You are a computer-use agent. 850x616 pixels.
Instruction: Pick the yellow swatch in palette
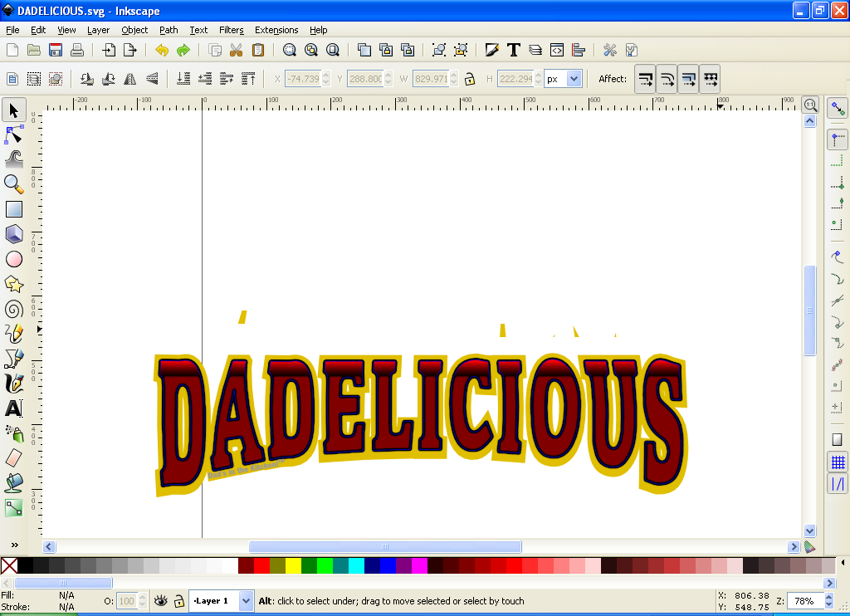click(293, 565)
